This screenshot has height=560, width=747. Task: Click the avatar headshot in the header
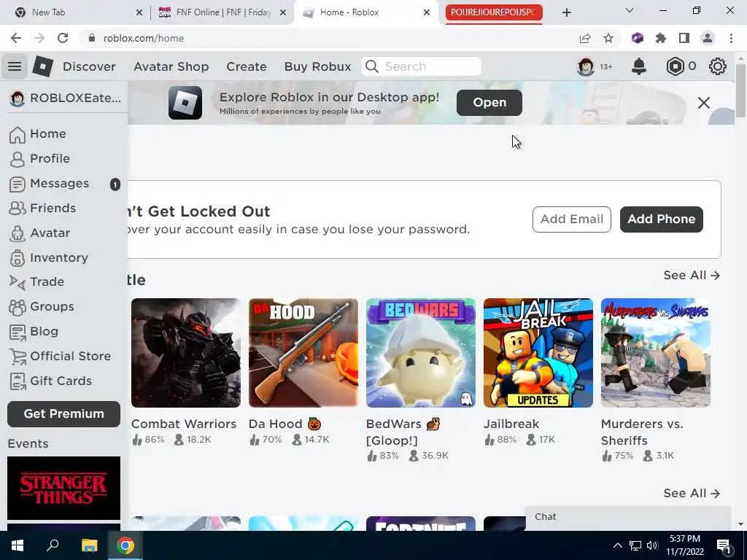pos(586,66)
